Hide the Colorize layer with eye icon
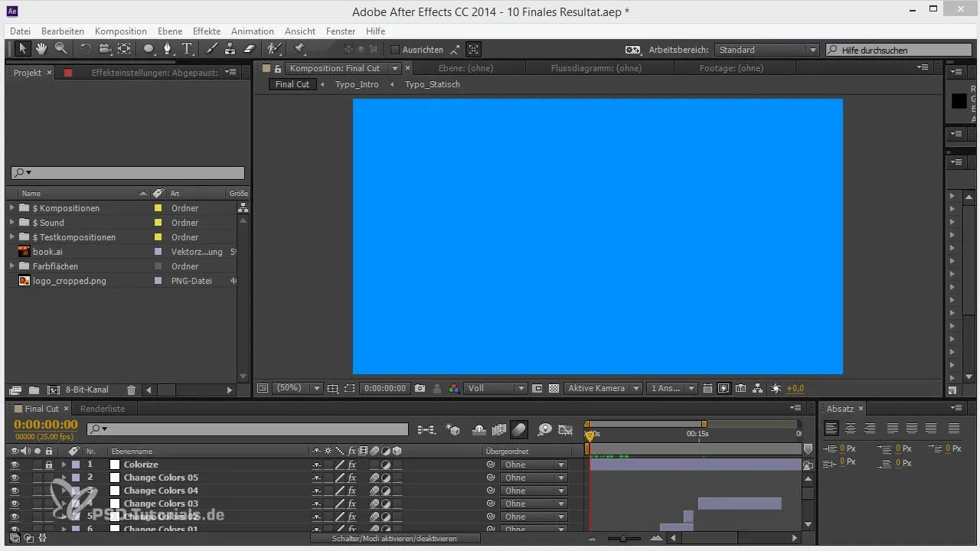980x551 pixels. click(14, 465)
